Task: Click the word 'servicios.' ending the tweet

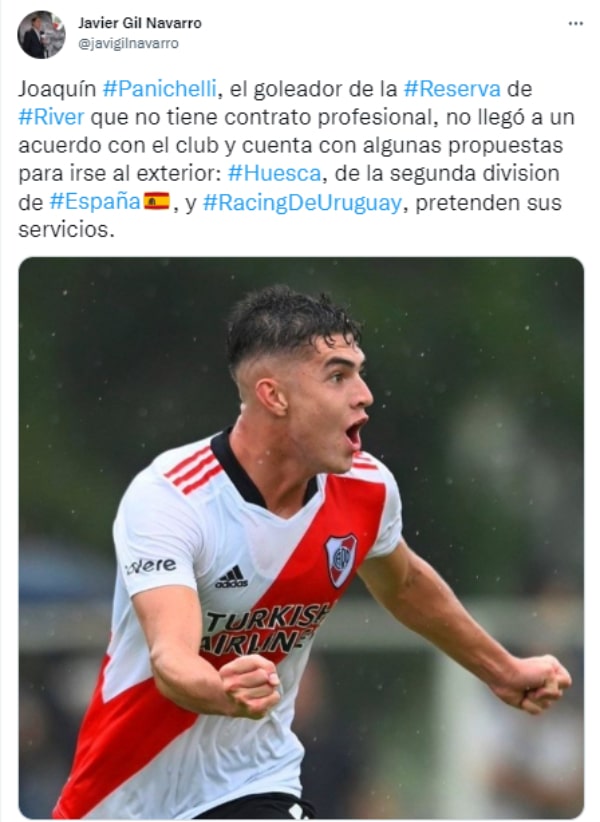Action: click(66, 230)
